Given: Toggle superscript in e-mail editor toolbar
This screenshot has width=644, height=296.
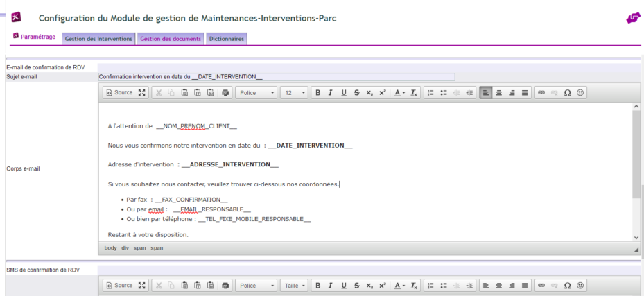Looking at the screenshot, I should pos(382,93).
